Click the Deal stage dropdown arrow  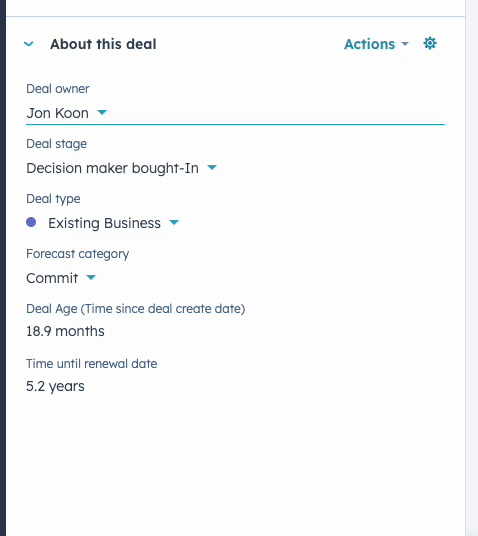coord(212,167)
